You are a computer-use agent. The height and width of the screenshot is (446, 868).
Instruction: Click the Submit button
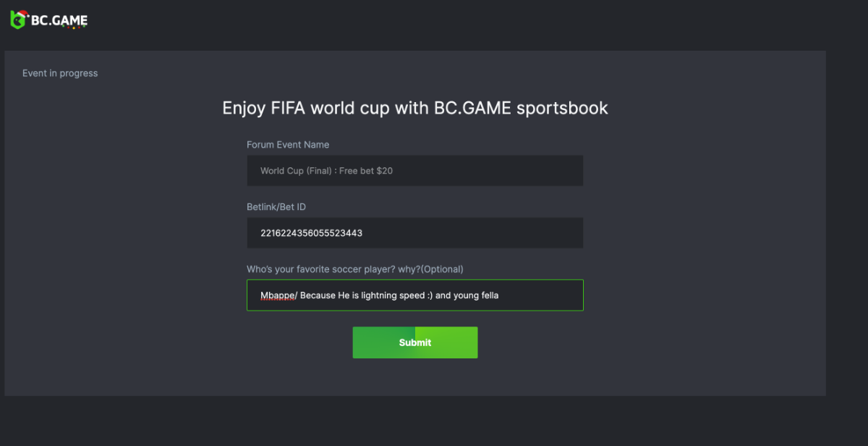[414, 342]
